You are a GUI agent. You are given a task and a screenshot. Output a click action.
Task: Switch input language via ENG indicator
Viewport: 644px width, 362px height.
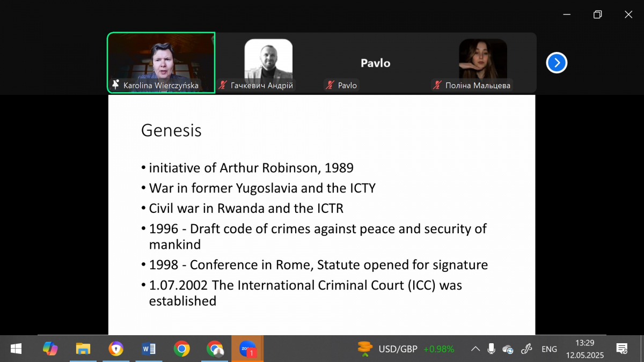(x=549, y=349)
